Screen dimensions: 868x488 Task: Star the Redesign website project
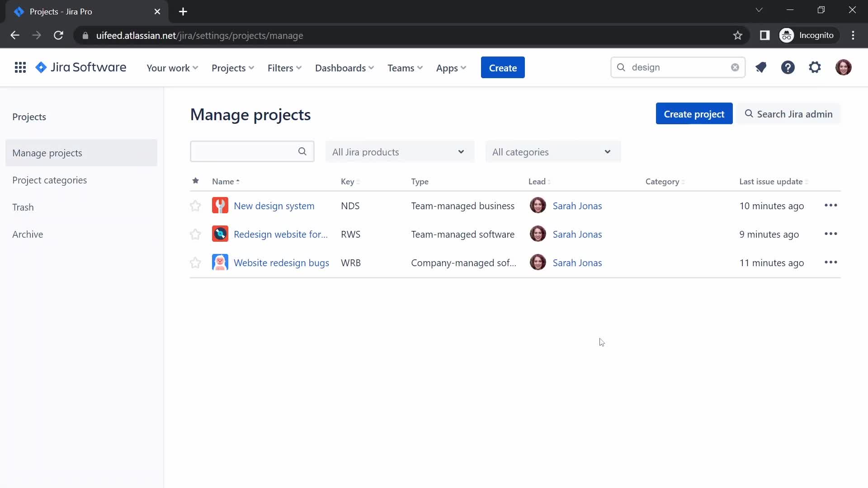point(195,235)
